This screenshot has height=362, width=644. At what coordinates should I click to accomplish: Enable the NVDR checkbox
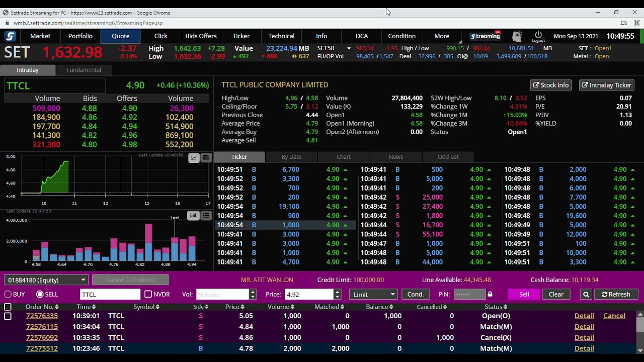148,294
